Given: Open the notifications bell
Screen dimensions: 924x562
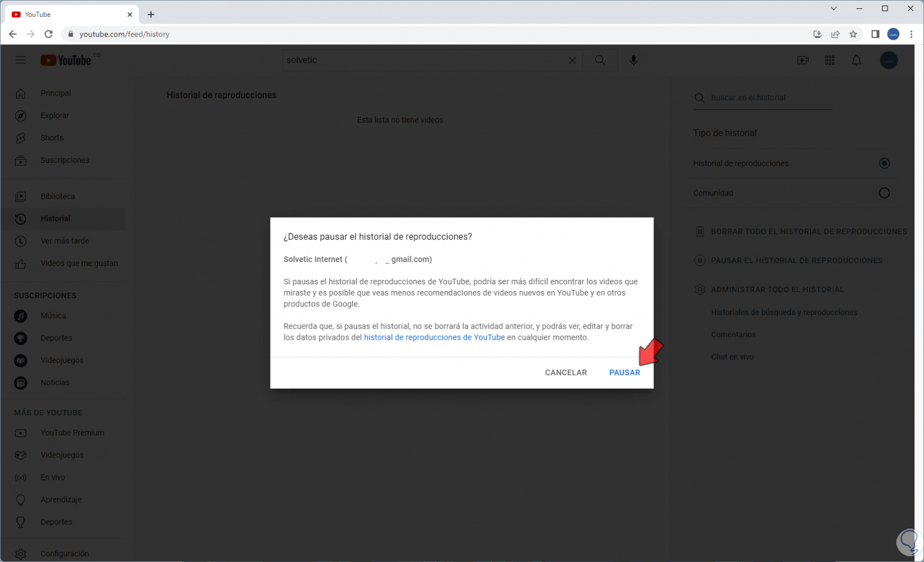Looking at the screenshot, I should [857, 60].
